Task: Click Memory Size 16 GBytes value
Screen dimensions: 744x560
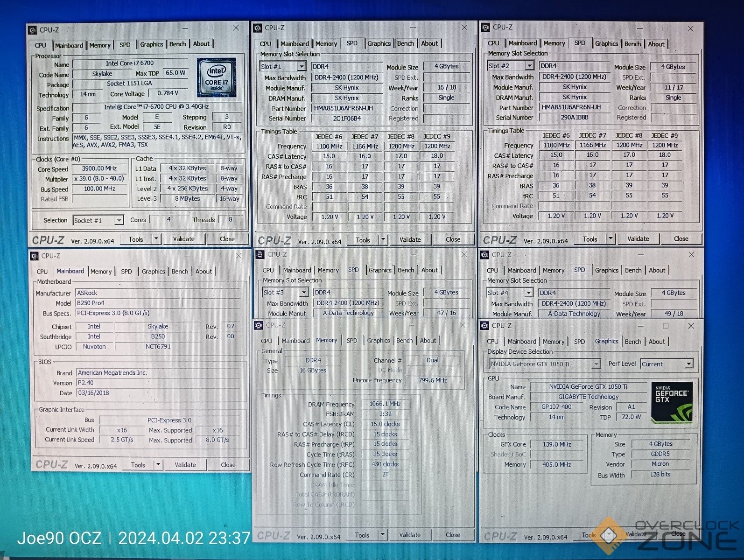Action: 313,371
